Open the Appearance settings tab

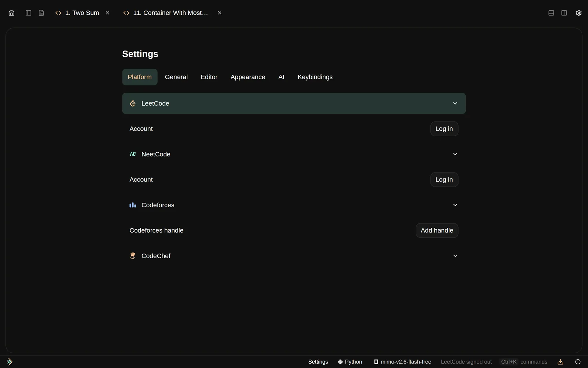248,77
